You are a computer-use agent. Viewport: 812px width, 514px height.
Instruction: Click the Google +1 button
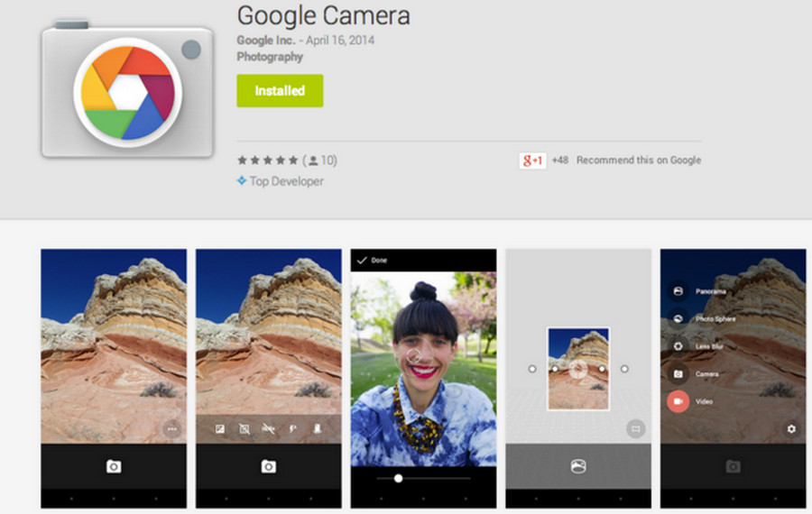pyautogui.click(x=532, y=161)
